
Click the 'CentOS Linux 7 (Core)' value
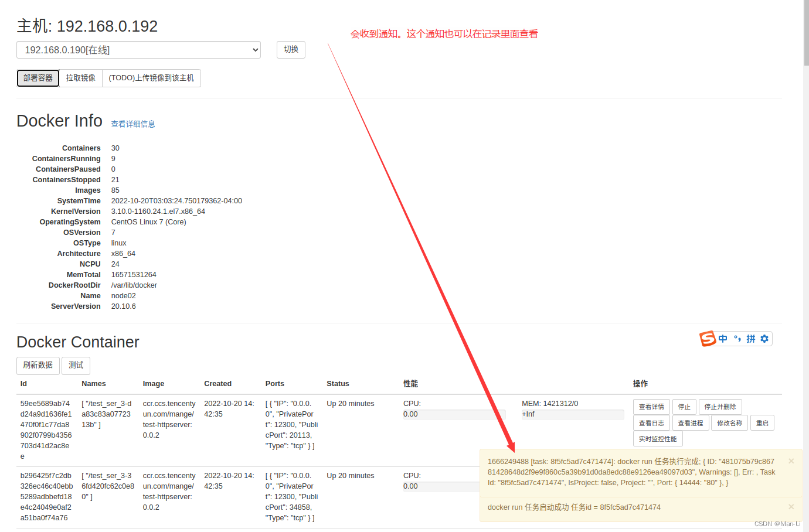[149, 222]
